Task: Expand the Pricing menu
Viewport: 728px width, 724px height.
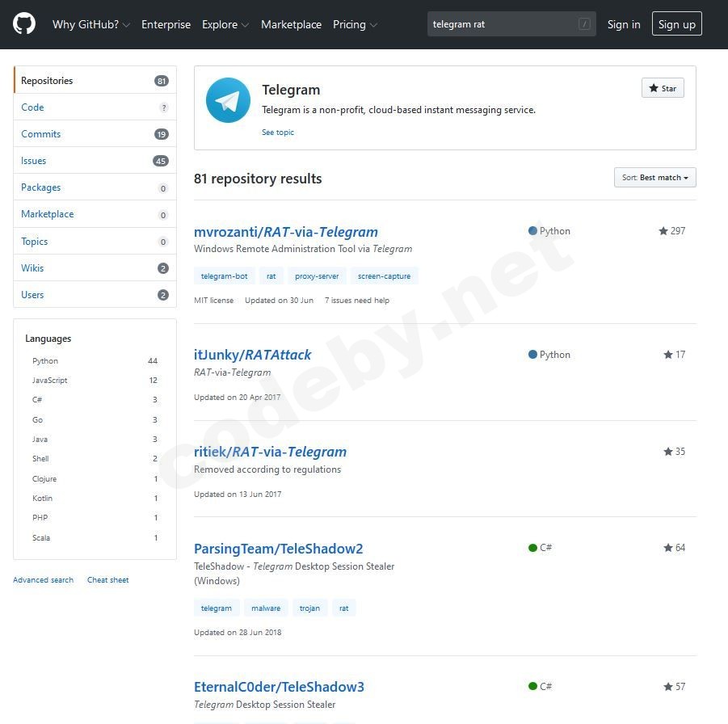Action: click(355, 24)
